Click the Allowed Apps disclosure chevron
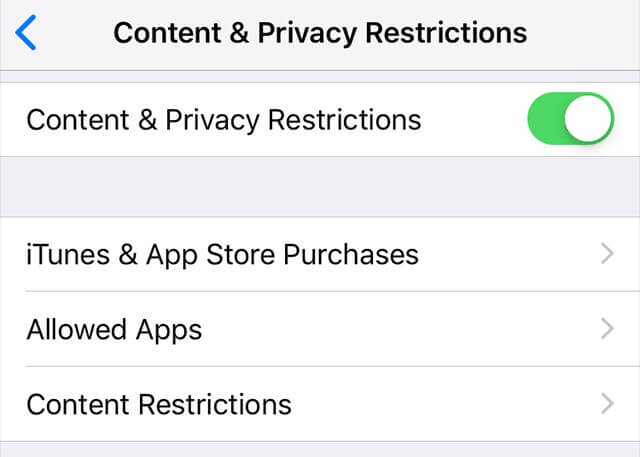 pyautogui.click(x=606, y=329)
